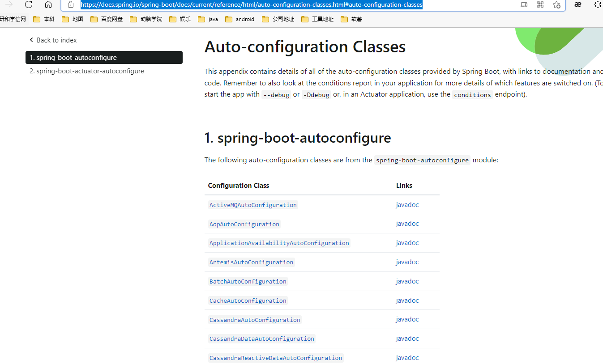This screenshot has width=603, height=364.
Task: Click the Auto-configuration Classes page heading
Action: coord(305,47)
